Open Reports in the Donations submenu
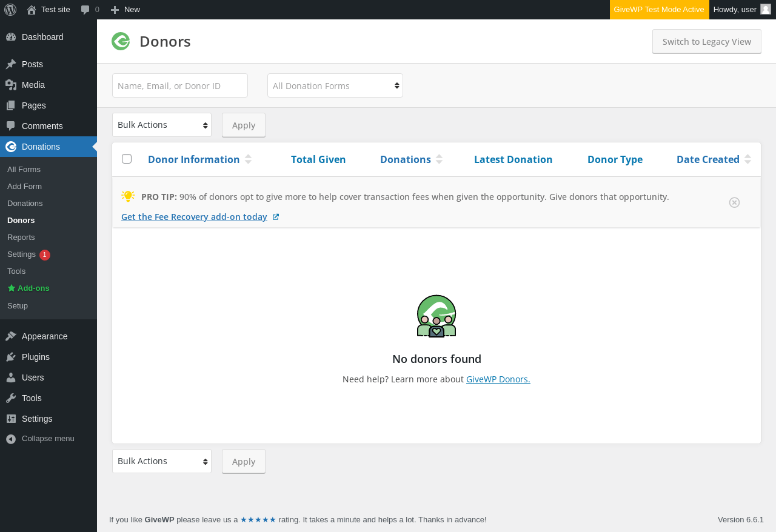Viewport: 776px width, 532px height. [21, 237]
